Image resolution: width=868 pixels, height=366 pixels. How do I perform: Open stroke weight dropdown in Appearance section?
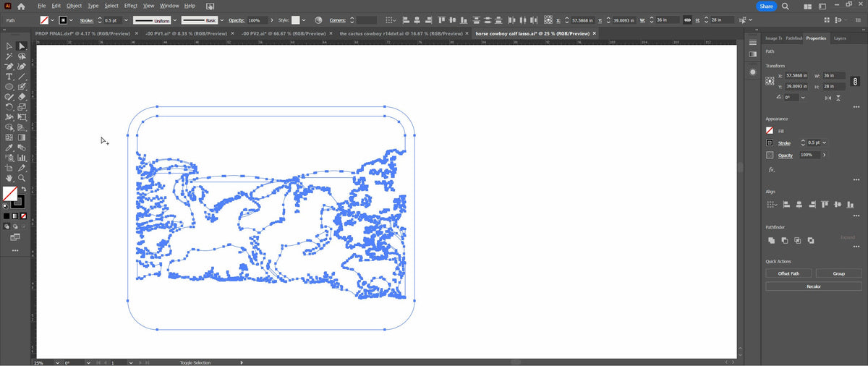825,142
